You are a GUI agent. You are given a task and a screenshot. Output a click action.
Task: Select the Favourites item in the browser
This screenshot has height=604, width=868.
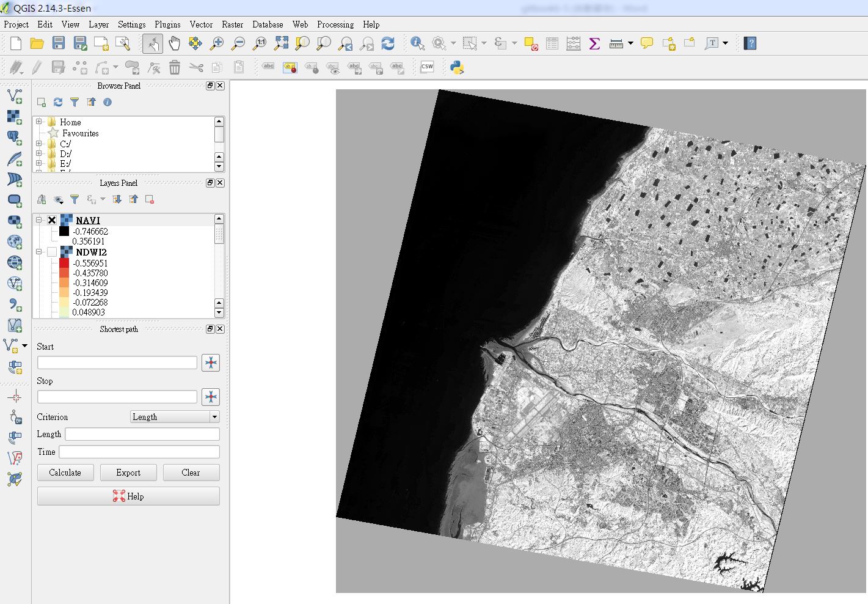(x=81, y=133)
